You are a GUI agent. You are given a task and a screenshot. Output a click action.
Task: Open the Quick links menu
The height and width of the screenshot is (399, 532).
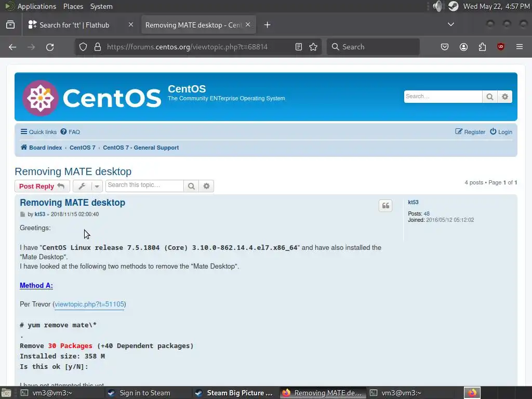tap(38, 132)
